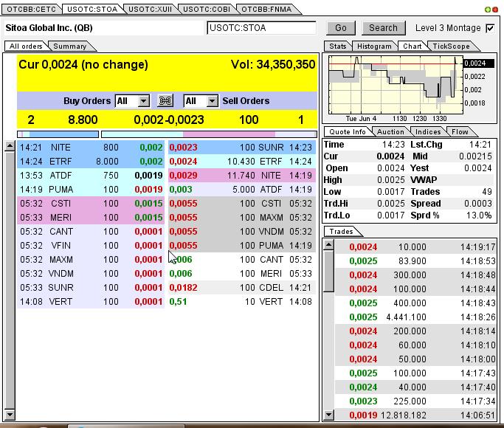
Task: Open the Sell Orders filter dropdown
Action: pyautogui.click(x=212, y=101)
